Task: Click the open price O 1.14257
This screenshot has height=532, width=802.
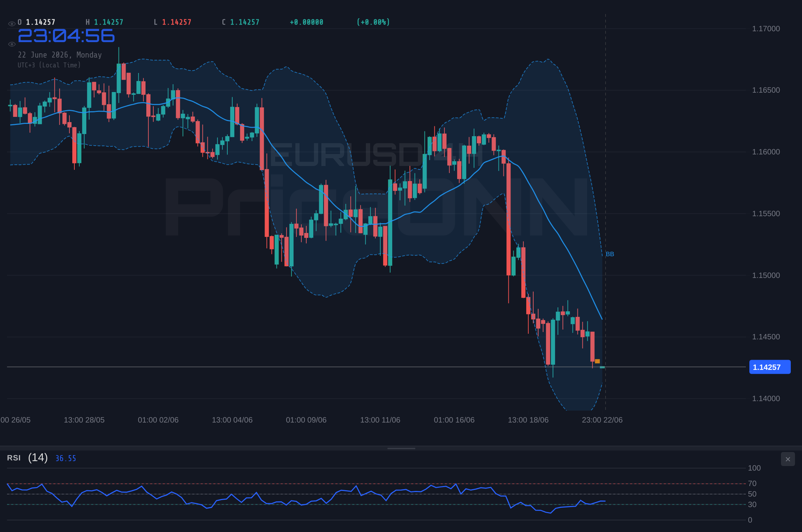Action: 36,22
